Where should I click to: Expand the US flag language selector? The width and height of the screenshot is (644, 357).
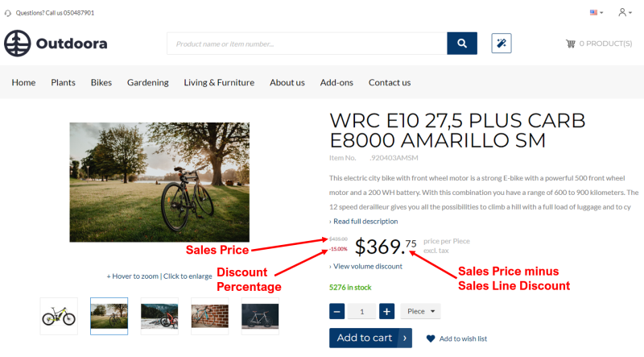[x=597, y=13]
